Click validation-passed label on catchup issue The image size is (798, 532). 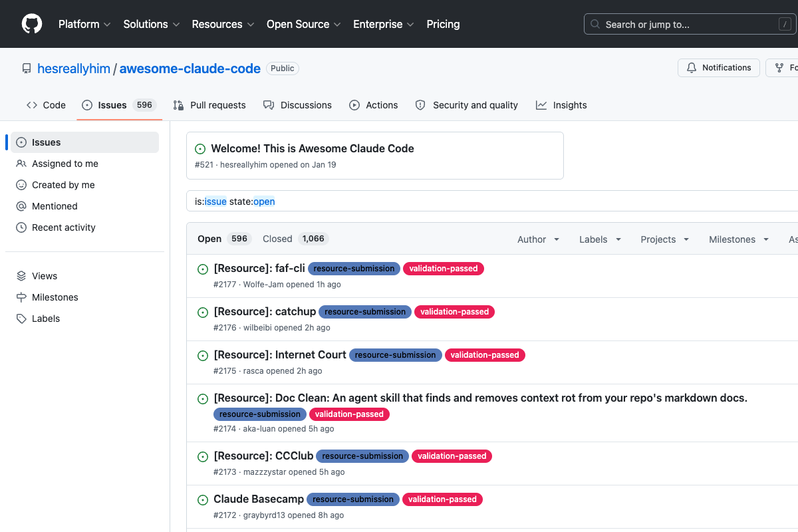(x=455, y=312)
